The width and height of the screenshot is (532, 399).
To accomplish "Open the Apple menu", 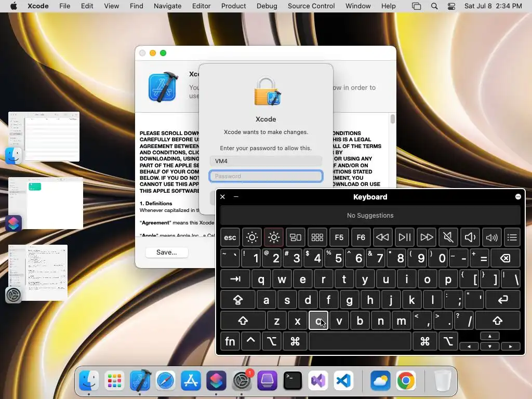I will pyautogui.click(x=13, y=6).
